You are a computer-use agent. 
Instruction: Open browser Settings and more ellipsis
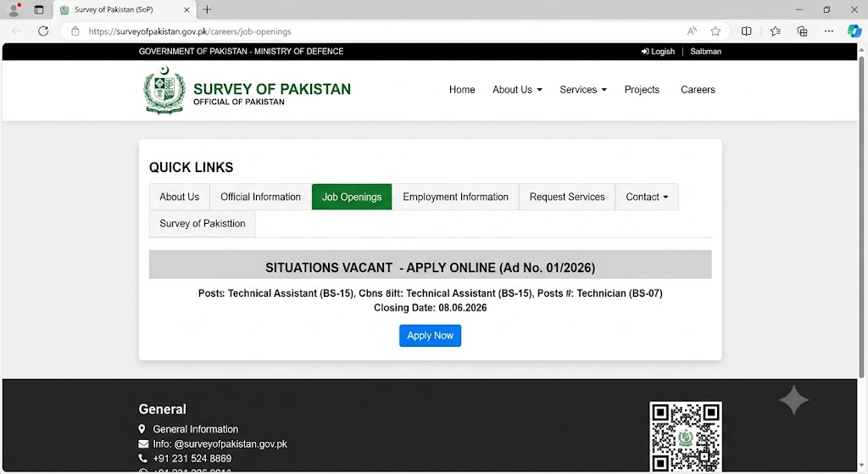829,31
